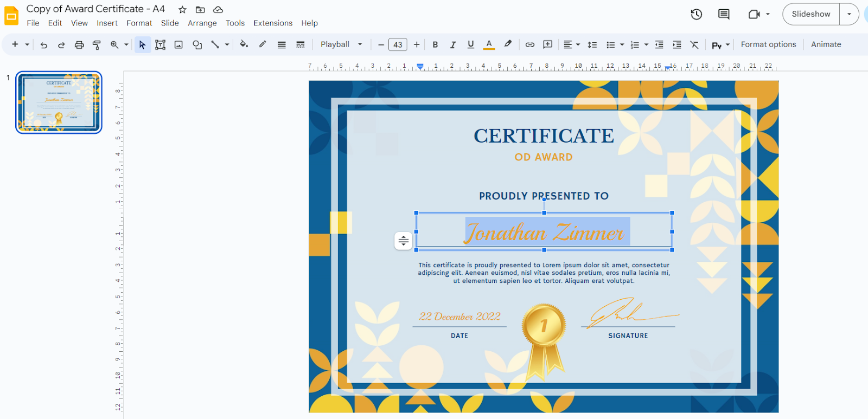Viewport: 868px width, 419px height.
Task: Select slide 1 thumbnail in filmstrip
Action: coord(59,102)
